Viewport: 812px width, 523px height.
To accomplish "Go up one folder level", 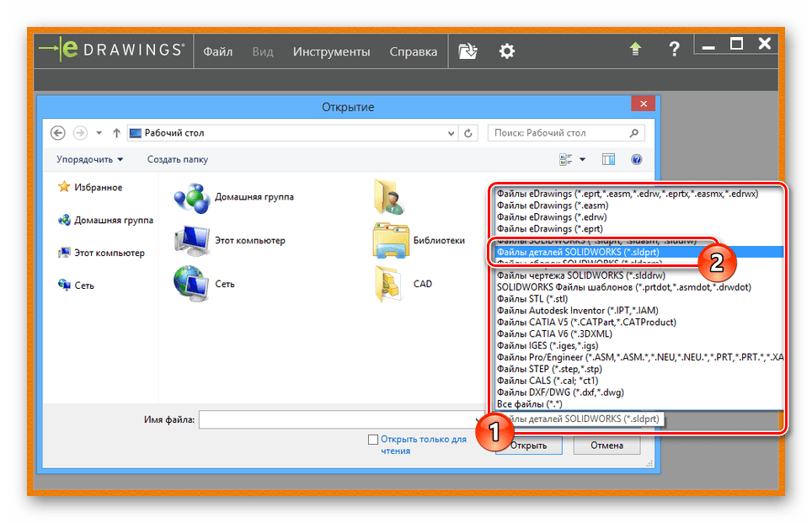I will (116, 133).
